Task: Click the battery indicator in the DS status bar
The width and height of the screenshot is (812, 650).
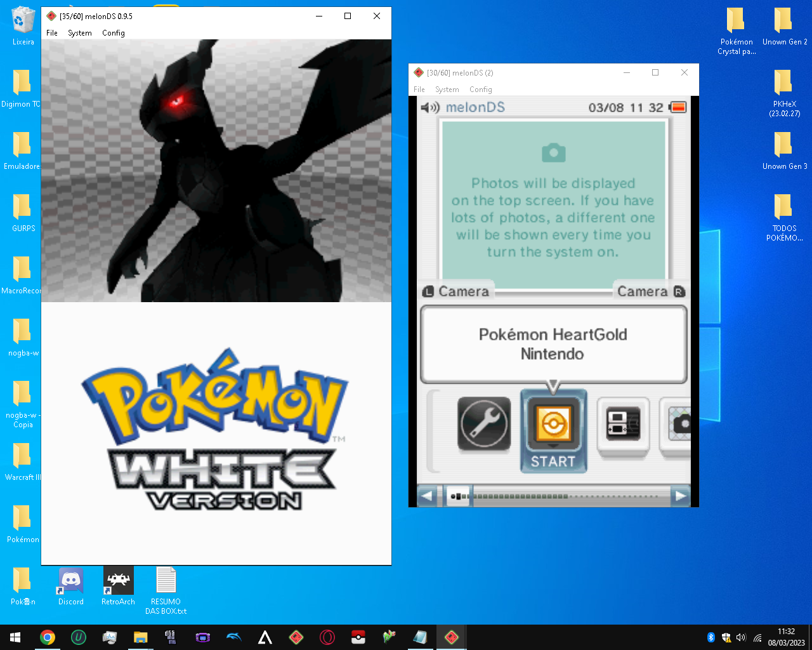Action: (678, 107)
